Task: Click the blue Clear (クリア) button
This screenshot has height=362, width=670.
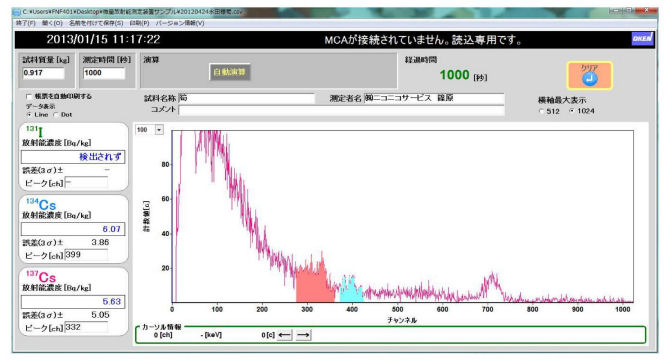Action: [590, 75]
